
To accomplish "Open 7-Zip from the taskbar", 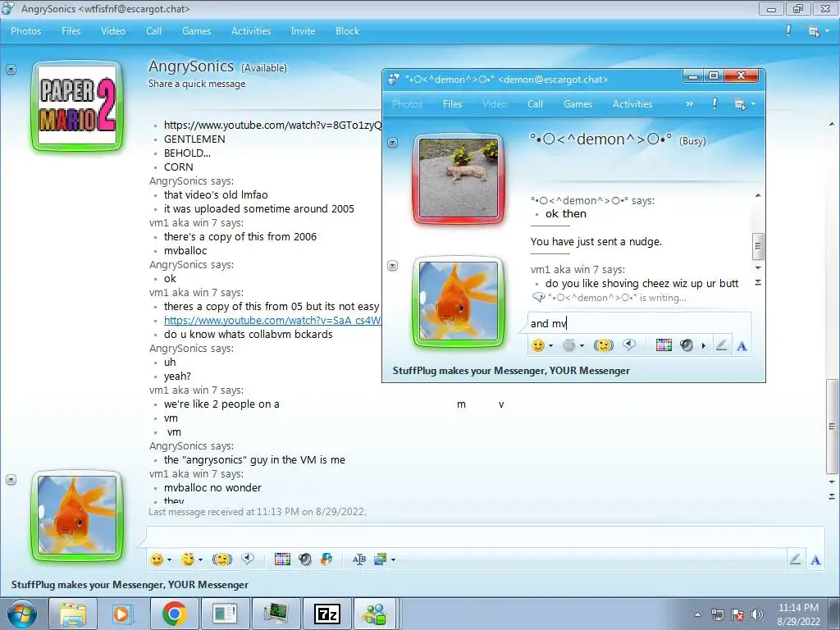I will pos(327,614).
